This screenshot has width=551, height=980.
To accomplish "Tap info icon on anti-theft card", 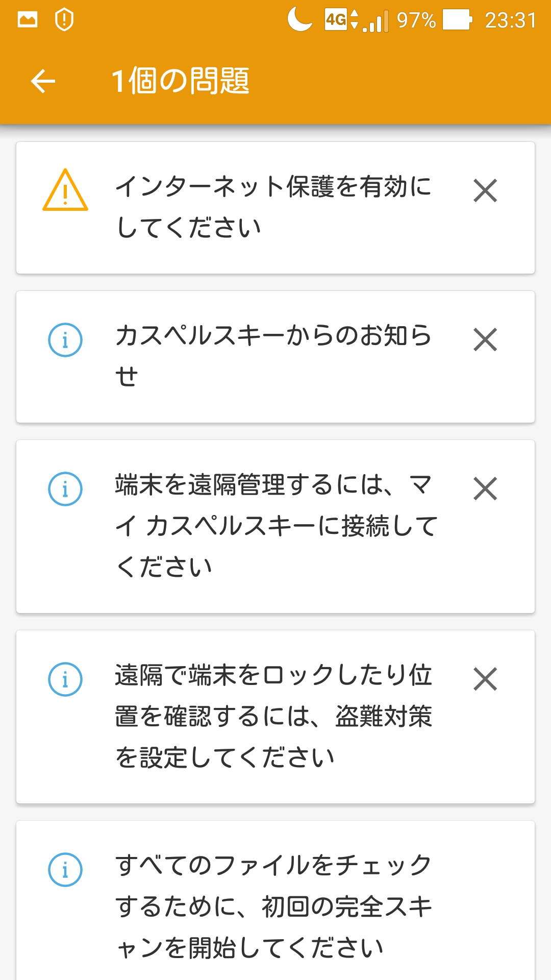I will point(65,679).
